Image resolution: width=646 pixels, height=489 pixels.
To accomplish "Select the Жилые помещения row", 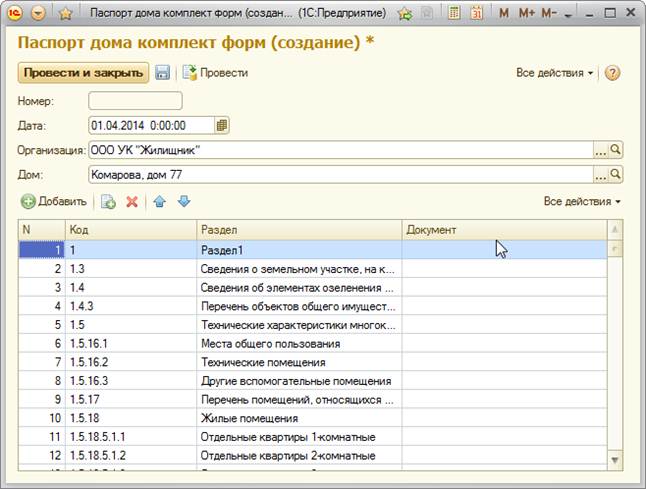I will [x=313, y=418].
